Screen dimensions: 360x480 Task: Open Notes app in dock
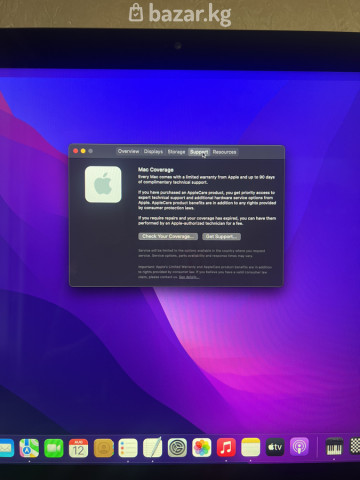pyautogui.click(x=251, y=447)
